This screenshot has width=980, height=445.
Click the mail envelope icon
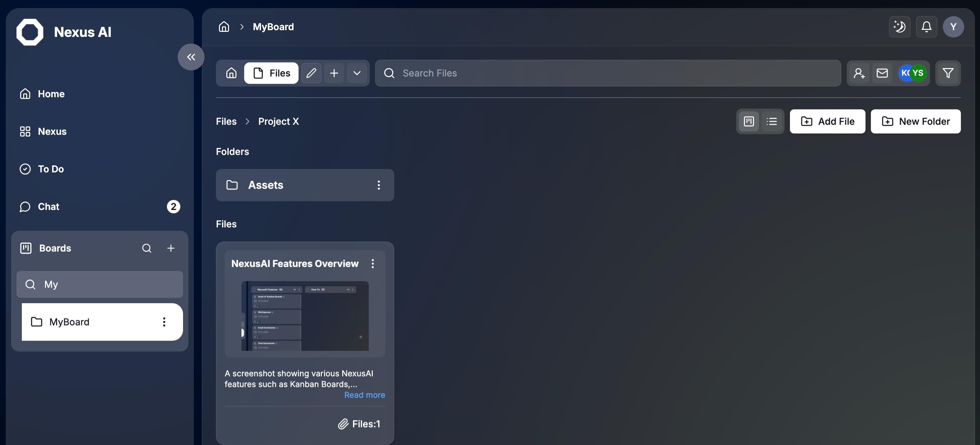(x=882, y=73)
